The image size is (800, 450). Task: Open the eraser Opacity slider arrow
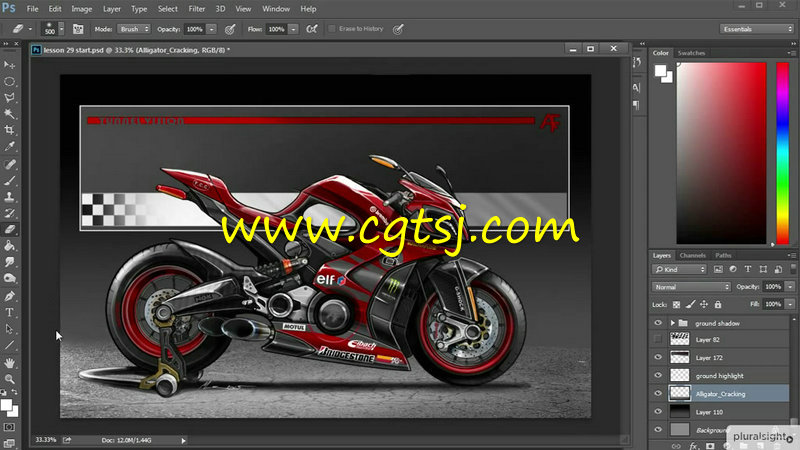pos(212,29)
